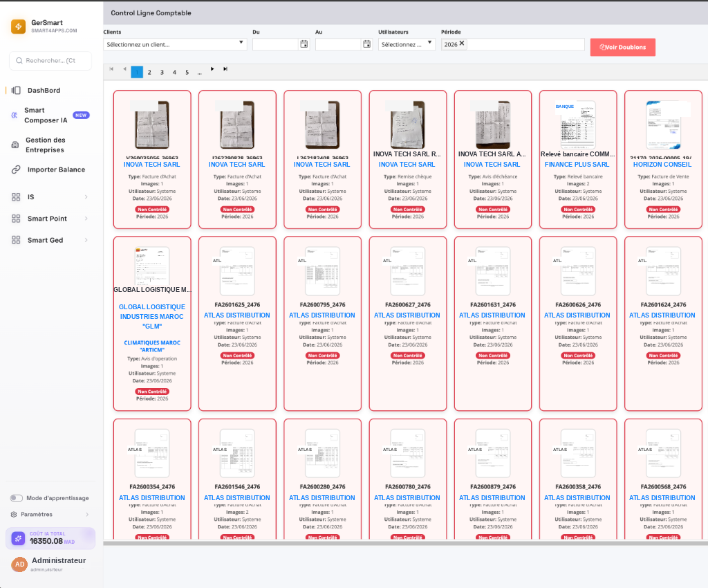Open the Utilisateurs dropdown
Viewport: 708px width, 588px height.
[407, 44]
